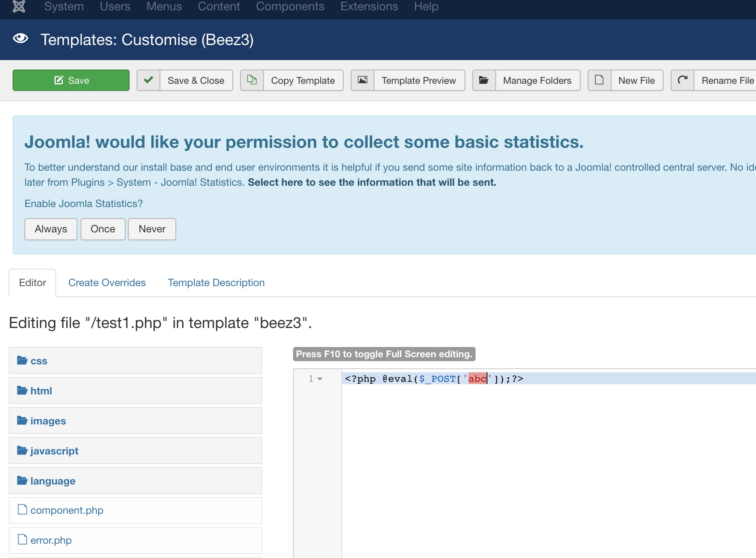Viewport: 756px width, 558px height.
Task: Click the file icon beside error.php
Action: click(x=23, y=539)
